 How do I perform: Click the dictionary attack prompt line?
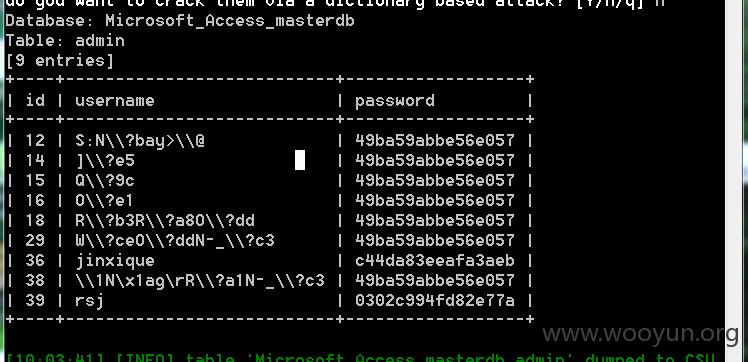[x=335, y=3]
